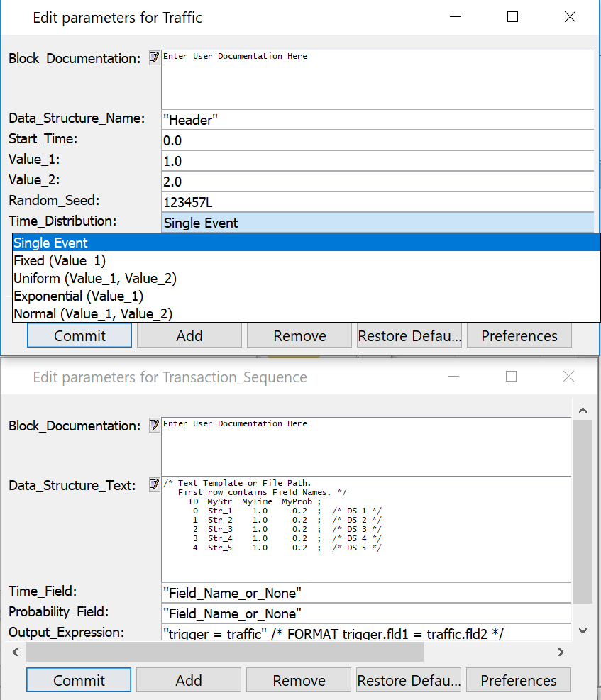Pick Exponential (Value_1) distribution
The height and width of the screenshot is (700, 601).
coord(78,296)
